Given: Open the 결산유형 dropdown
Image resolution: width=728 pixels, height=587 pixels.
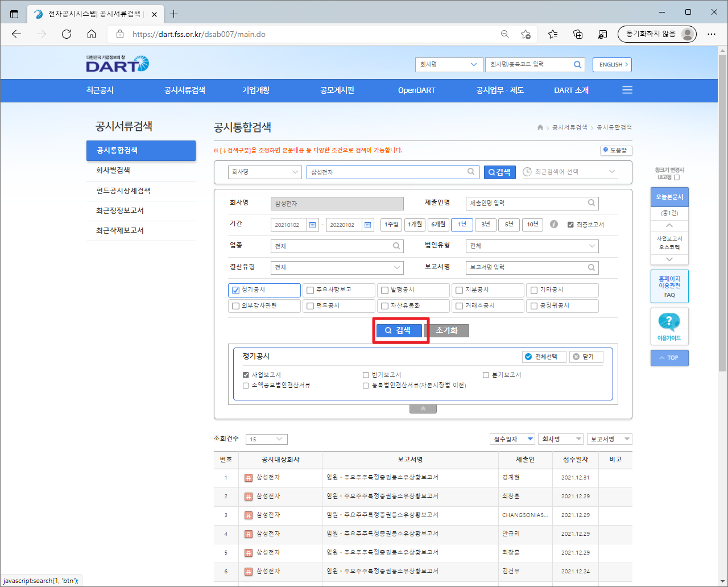Looking at the screenshot, I should pos(337,267).
